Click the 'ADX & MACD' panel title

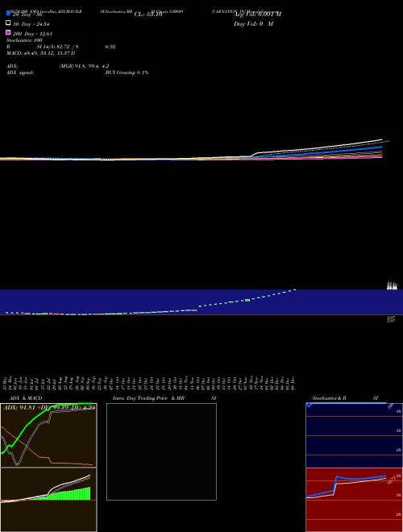coord(26,398)
